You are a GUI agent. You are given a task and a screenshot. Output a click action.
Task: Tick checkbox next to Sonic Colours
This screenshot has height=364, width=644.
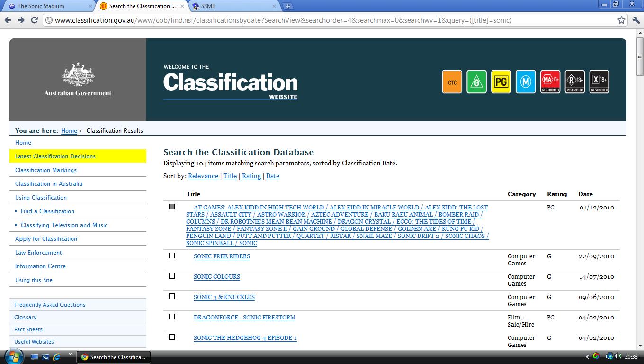pyautogui.click(x=172, y=276)
